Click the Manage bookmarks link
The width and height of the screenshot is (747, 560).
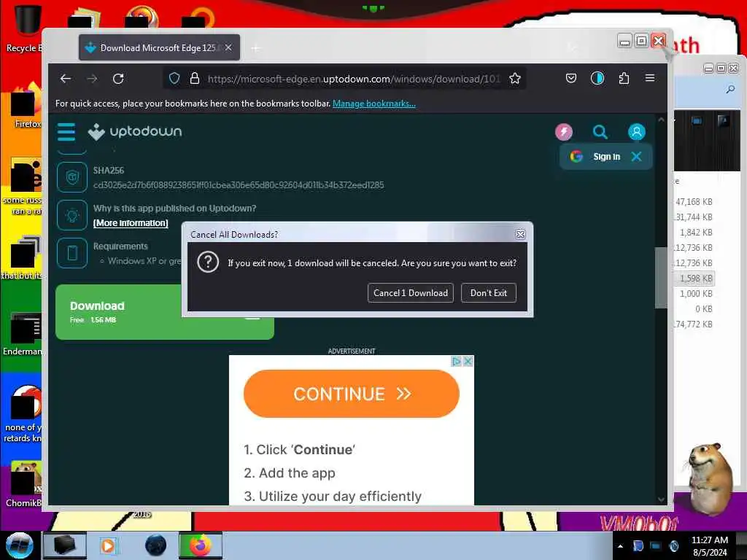(x=374, y=104)
